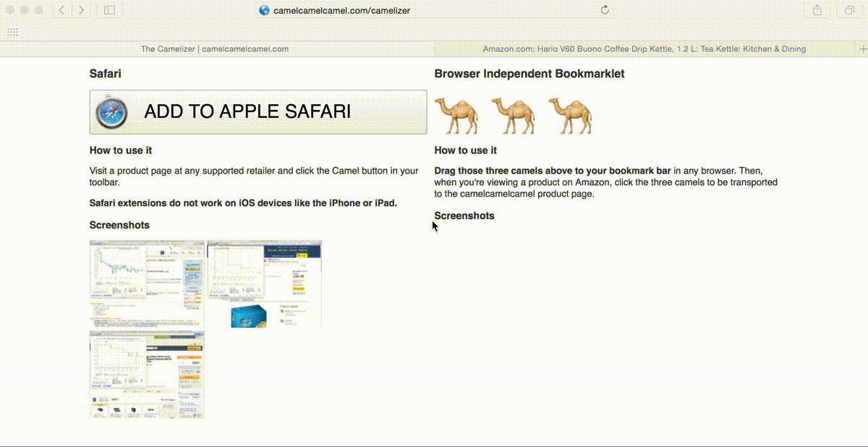The height and width of the screenshot is (447, 868).
Task: Show all tabs overview
Action: (x=848, y=10)
